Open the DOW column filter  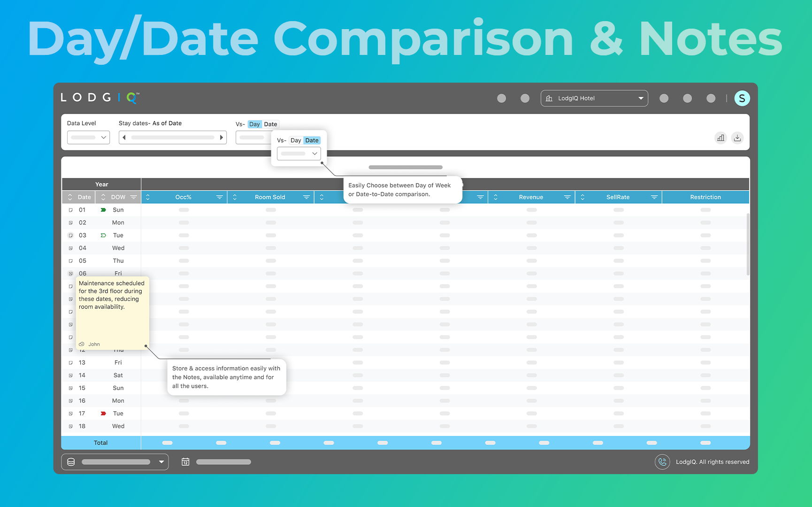134,197
